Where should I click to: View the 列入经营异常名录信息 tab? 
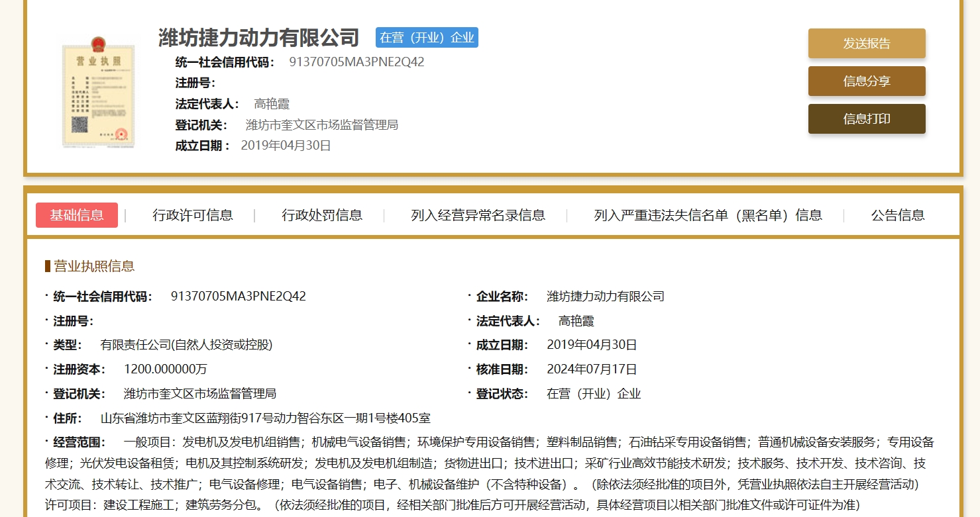(x=478, y=215)
